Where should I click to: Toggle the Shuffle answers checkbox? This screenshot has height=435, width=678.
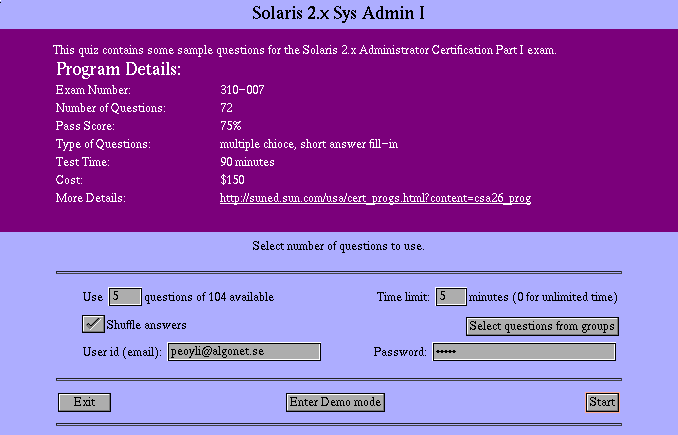(x=93, y=324)
